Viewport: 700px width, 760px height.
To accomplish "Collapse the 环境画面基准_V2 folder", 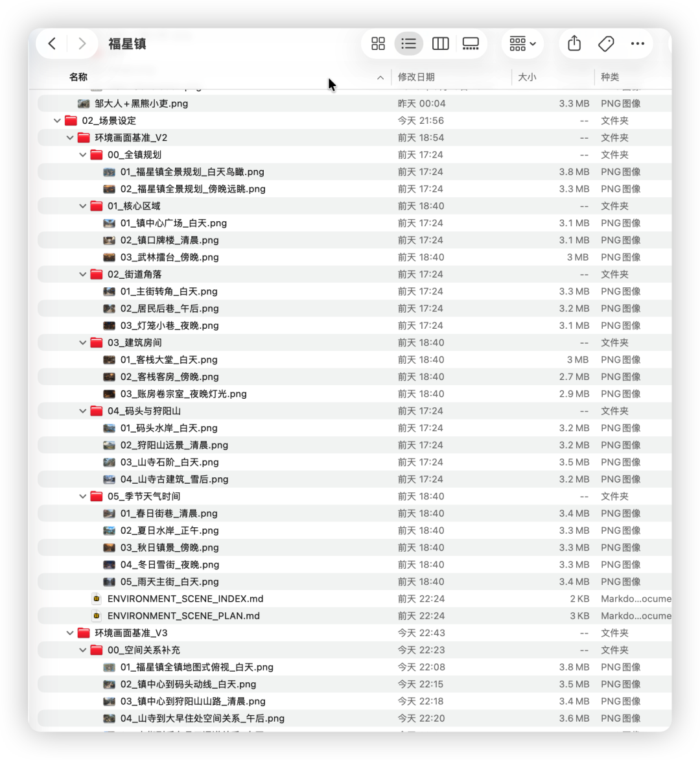I will (x=70, y=137).
